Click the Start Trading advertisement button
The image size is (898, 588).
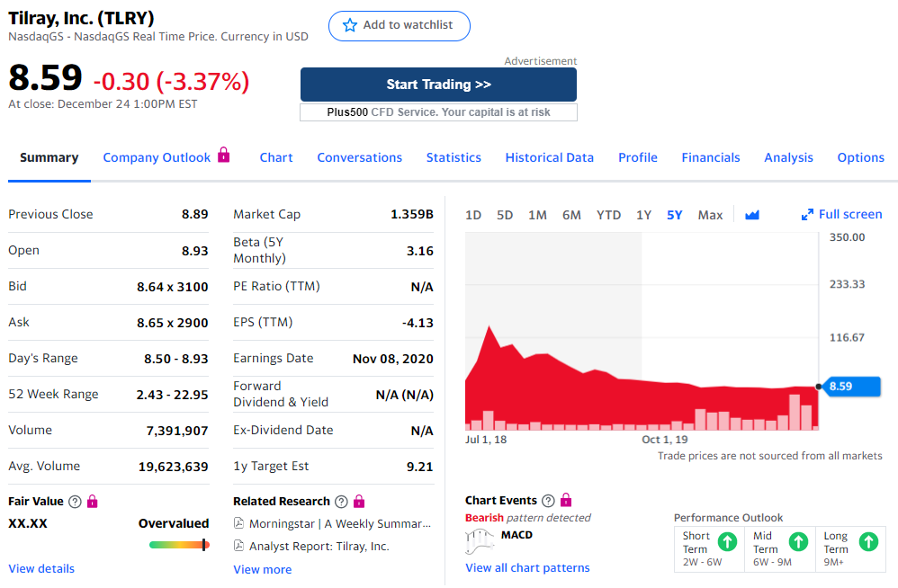click(x=438, y=85)
